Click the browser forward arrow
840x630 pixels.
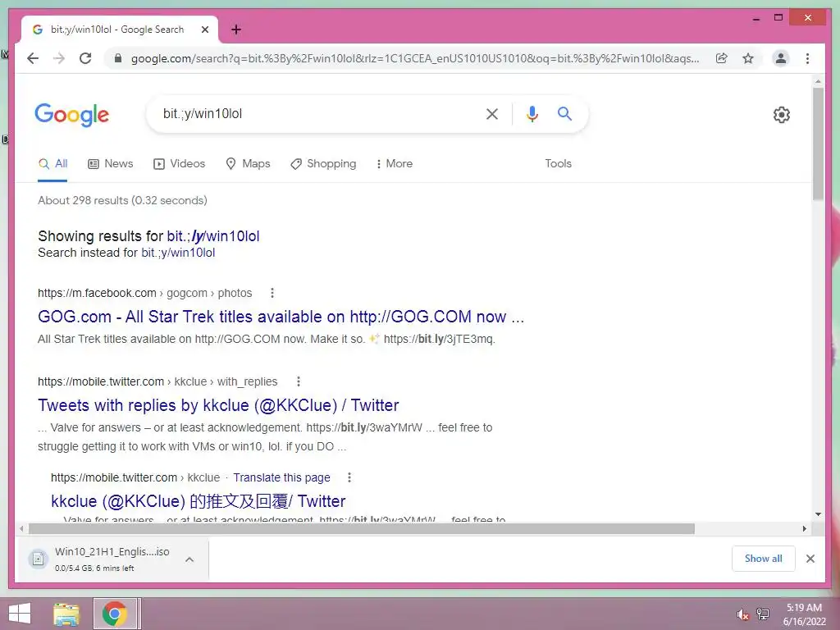coord(59,58)
